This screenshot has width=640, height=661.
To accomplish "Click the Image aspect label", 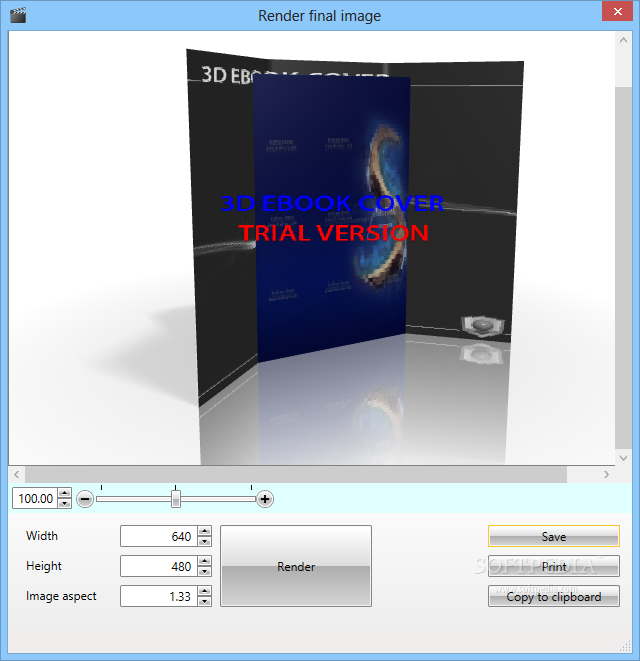I will coord(61,596).
